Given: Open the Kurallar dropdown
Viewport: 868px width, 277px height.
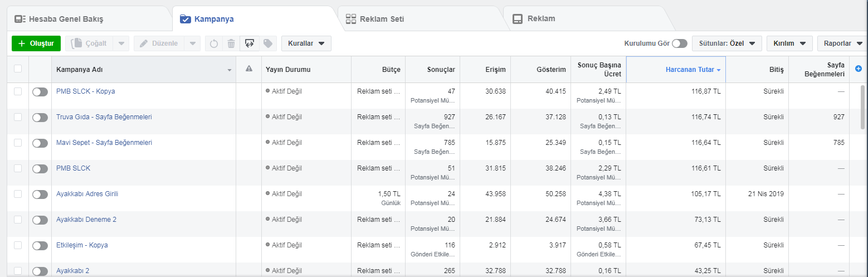Looking at the screenshot, I should coord(306,43).
